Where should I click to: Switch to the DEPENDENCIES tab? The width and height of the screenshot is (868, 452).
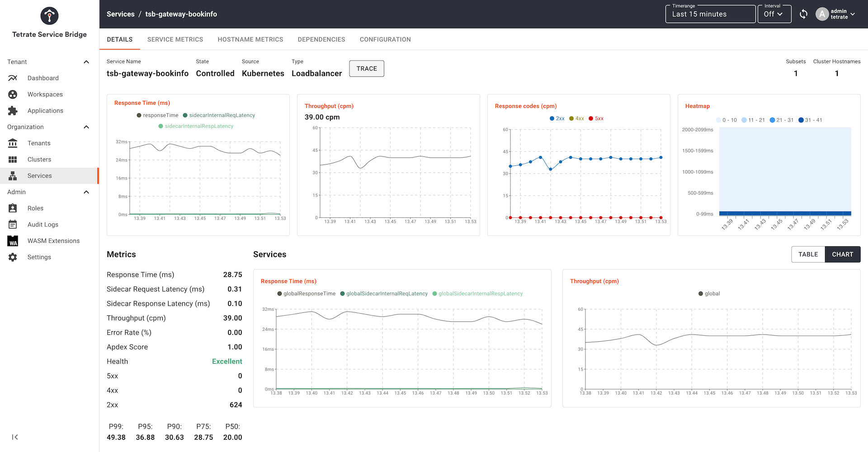click(321, 39)
